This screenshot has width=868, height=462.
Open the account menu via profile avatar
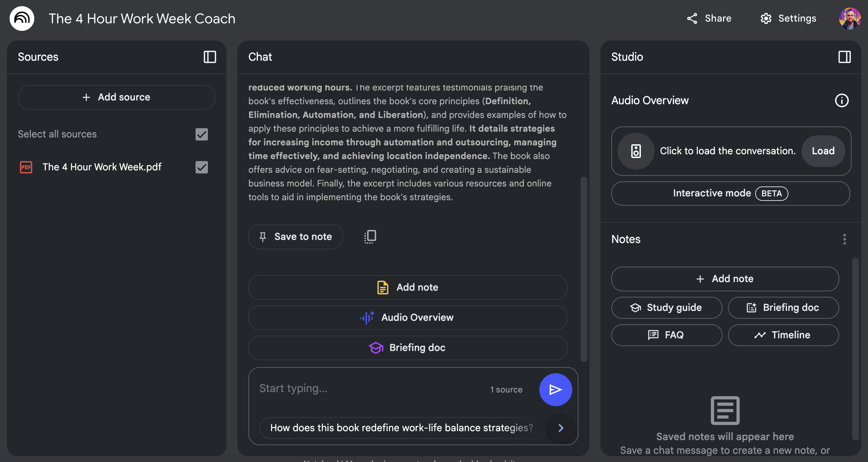pos(851,18)
